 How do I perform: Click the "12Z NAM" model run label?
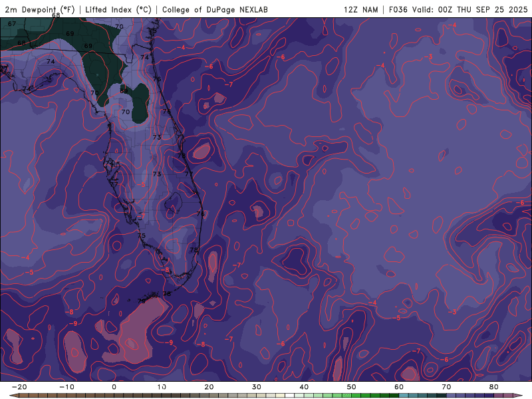click(x=360, y=9)
